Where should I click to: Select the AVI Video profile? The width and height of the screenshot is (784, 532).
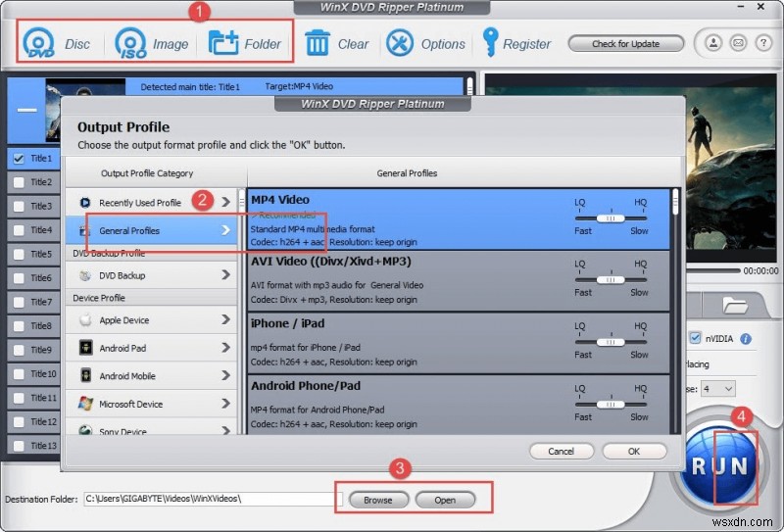[x=459, y=281]
